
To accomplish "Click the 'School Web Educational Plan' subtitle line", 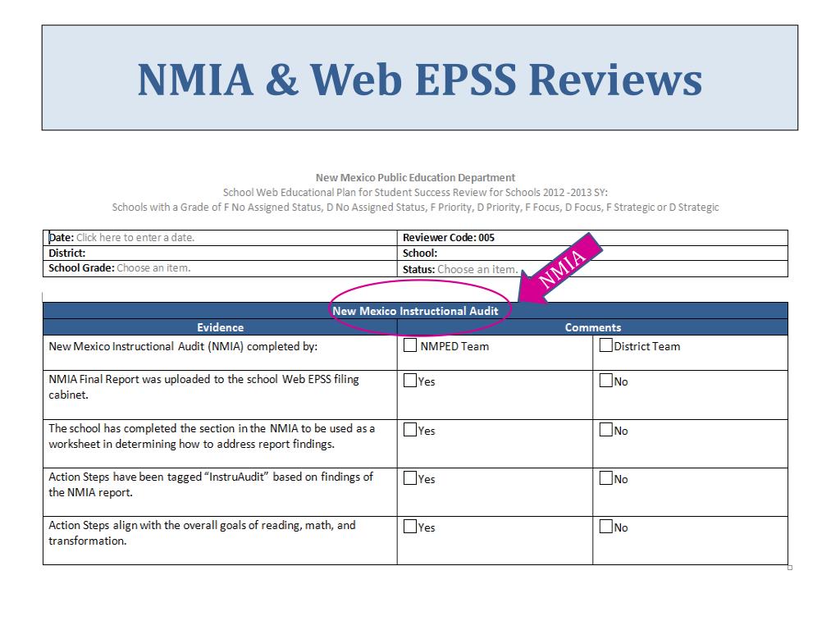I will click(x=415, y=192).
